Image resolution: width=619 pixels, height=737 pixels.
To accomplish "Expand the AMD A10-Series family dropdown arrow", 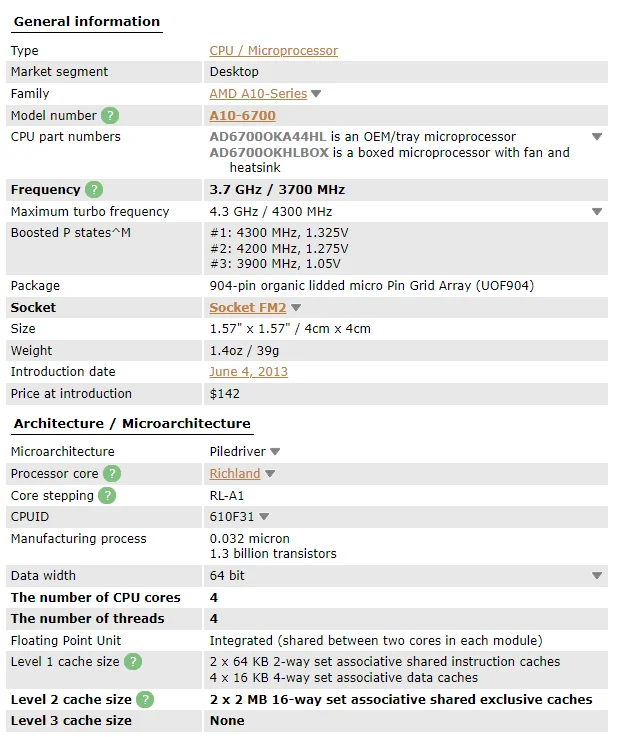I will coord(316,94).
